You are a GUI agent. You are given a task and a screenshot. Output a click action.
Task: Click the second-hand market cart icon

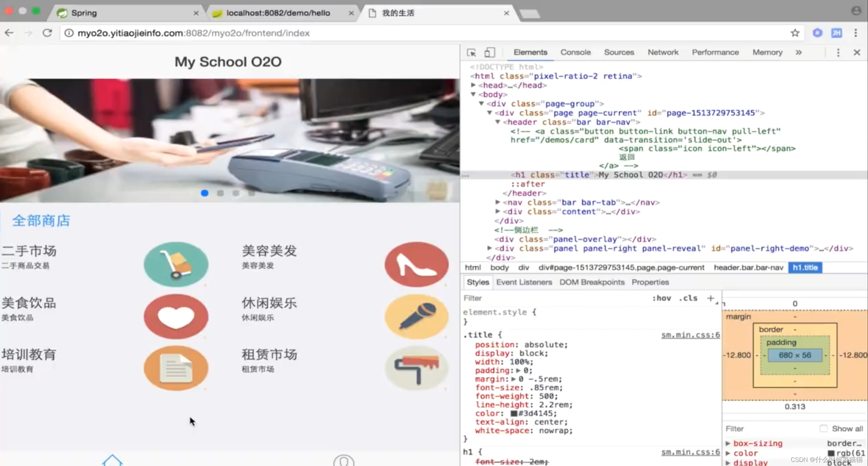(x=176, y=264)
